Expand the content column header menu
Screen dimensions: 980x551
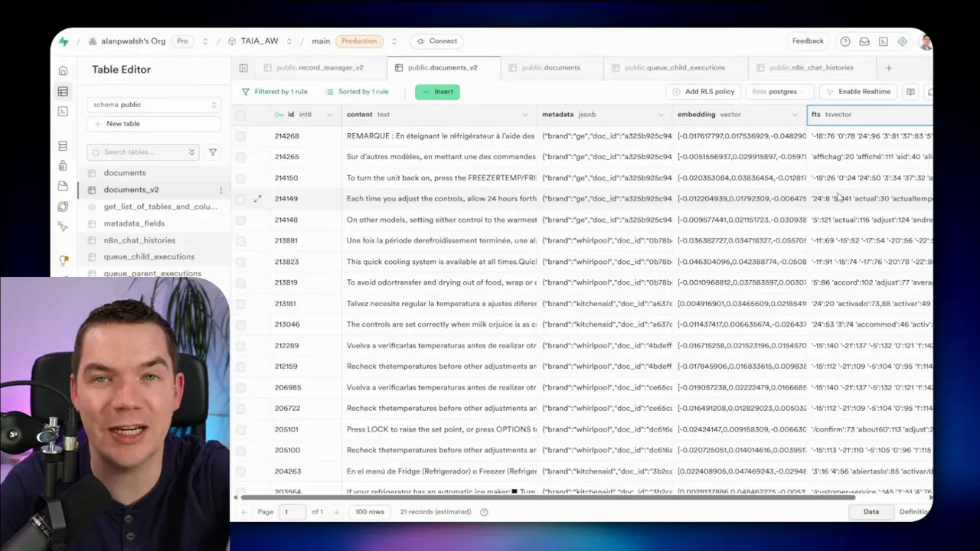pyautogui.click(x=524, y=115)
